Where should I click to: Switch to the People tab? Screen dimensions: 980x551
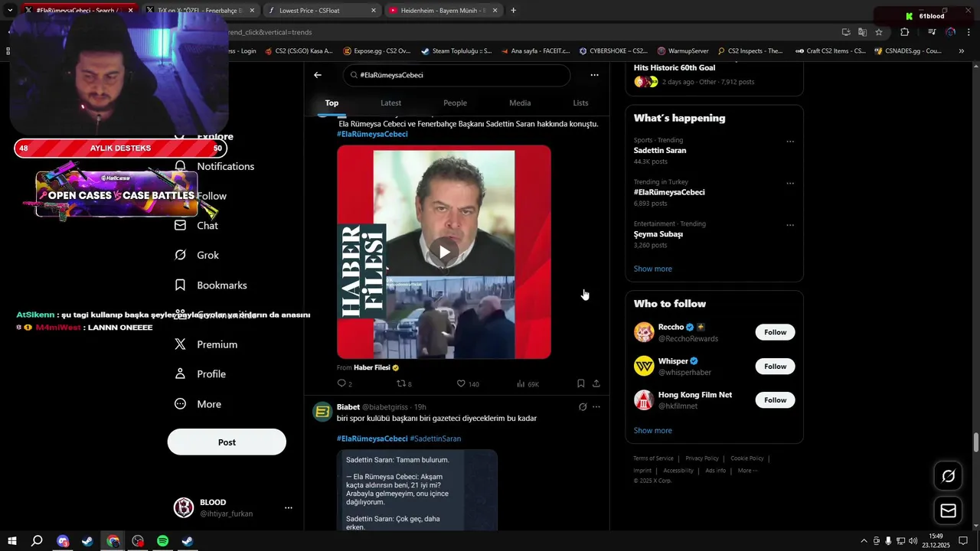pos(455,103)
